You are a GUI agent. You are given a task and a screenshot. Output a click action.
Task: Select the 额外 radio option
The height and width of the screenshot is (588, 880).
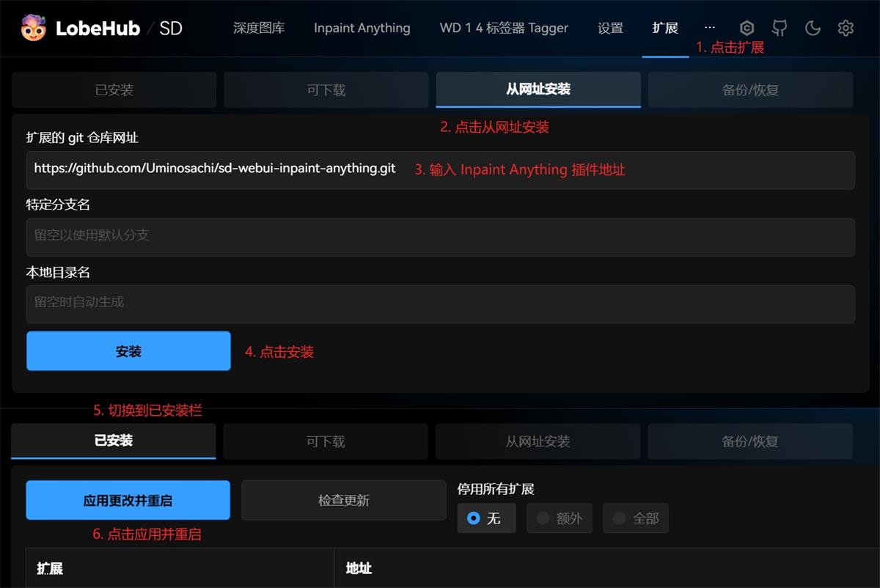pyautogui.click(x=559, y=518)
